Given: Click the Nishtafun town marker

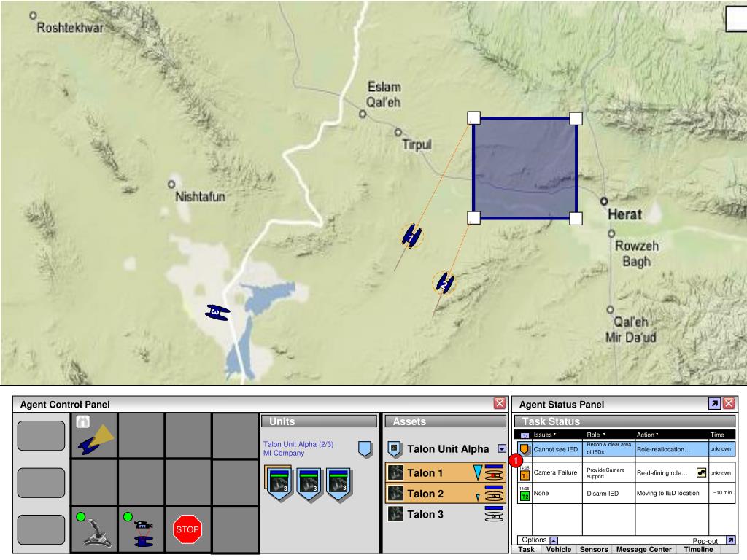Looking at the screenshot, I should pyautogui.click(x=171, y=184).
